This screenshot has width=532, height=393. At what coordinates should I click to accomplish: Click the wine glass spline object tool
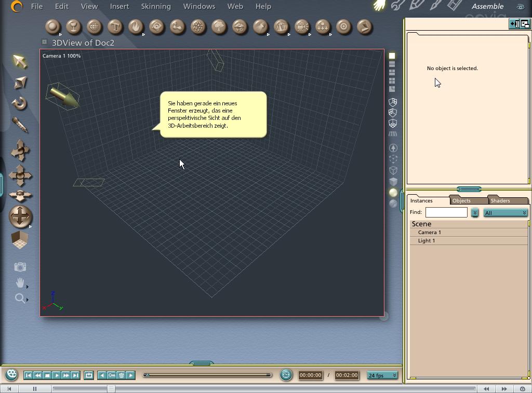click(73, 26)
